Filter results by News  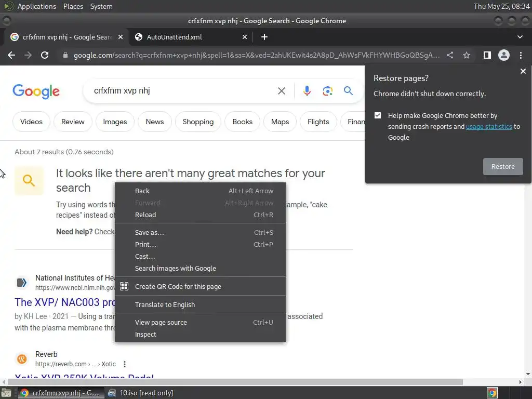[155, 122]
